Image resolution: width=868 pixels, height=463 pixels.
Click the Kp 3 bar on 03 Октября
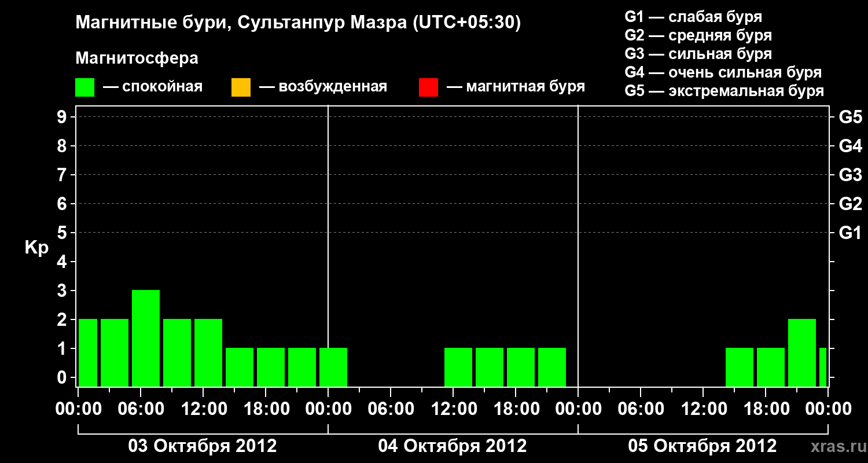click(146, 339)
